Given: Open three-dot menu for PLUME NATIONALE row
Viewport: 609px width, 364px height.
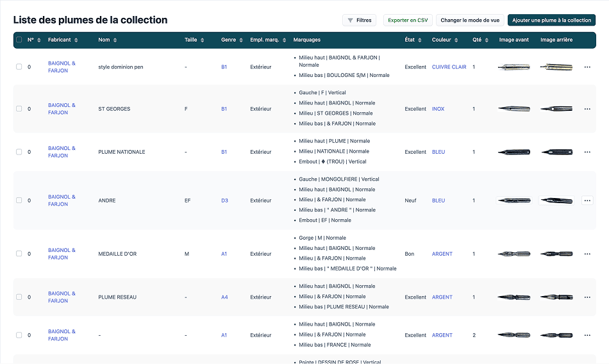Looking at the screenshot, I should pos(587,152).
